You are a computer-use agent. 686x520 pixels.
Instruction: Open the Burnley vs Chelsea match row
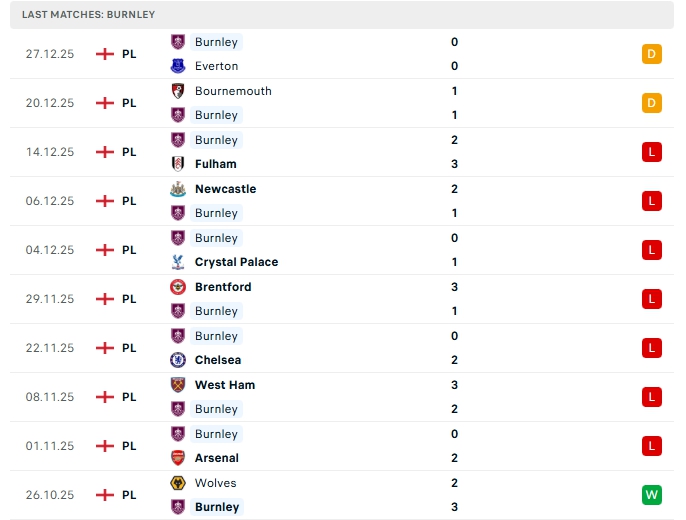click(x=340, y=348)
